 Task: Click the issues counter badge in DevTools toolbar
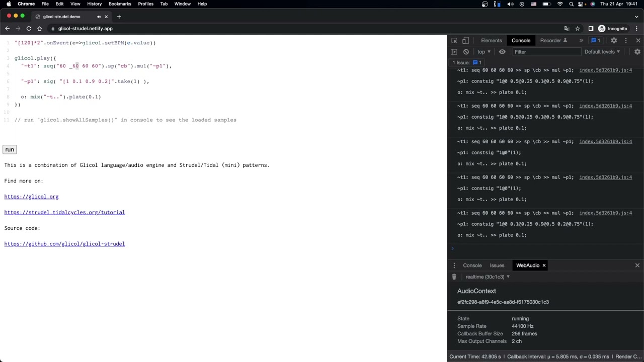tap(596, 41)
